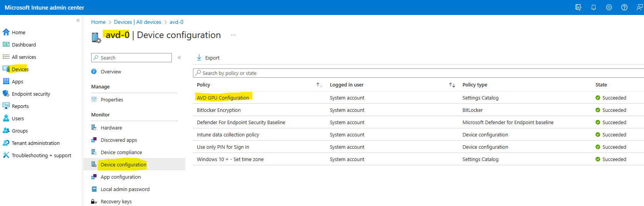Open Tenant administration section
Image resolution: width=644 pixels, height=206 pixels.
[36, 143]
